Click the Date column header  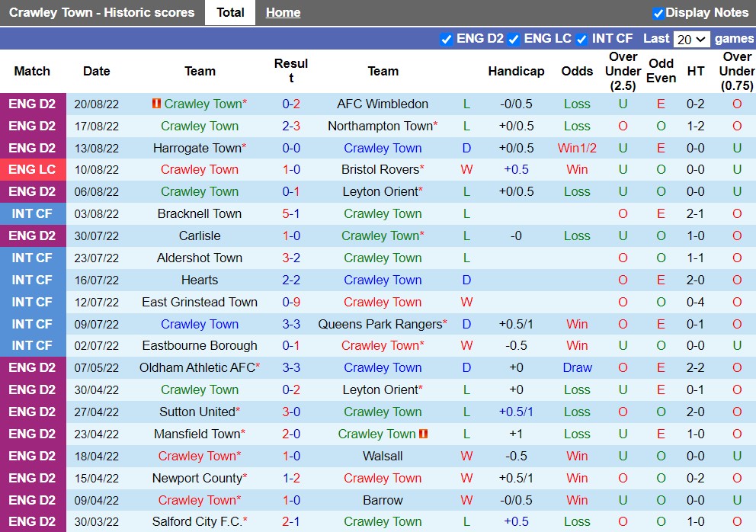pos(96,72)
